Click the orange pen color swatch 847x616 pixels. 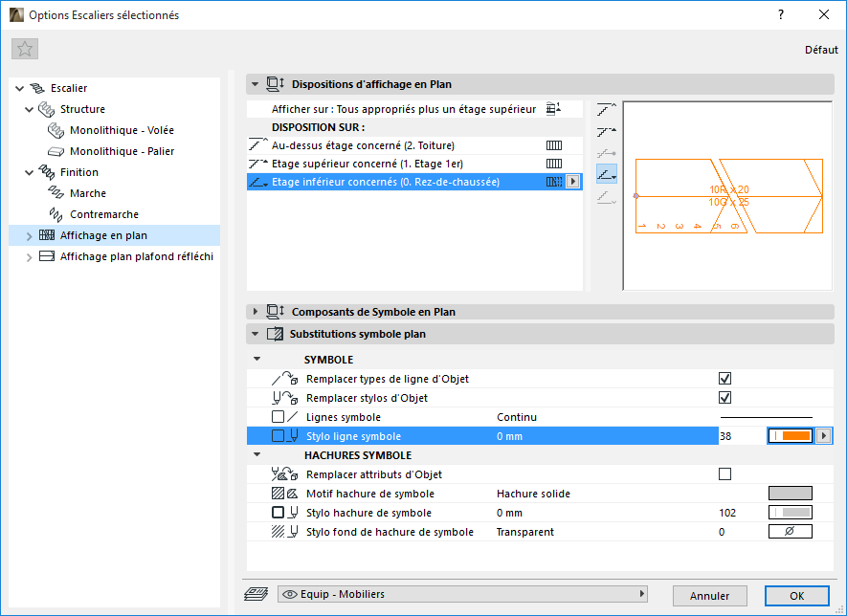pyautogui.click(x=791, y=435)
